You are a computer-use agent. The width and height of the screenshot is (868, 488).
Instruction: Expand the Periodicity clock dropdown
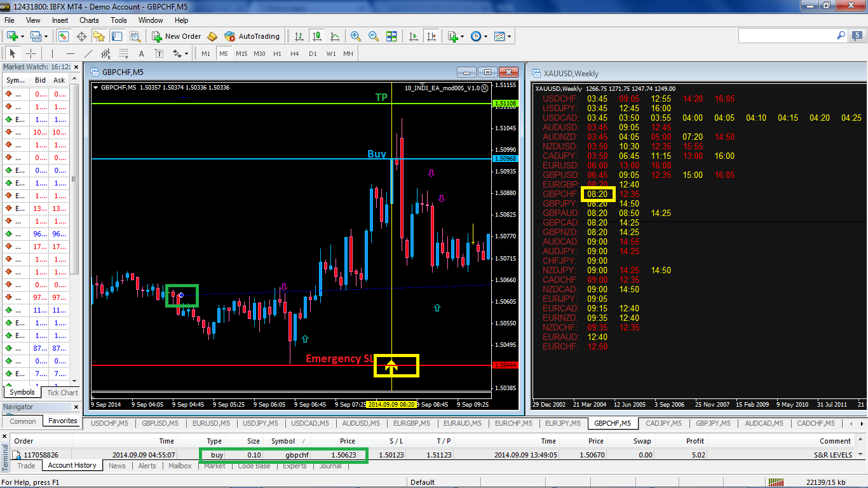click(x=486, y=36)
